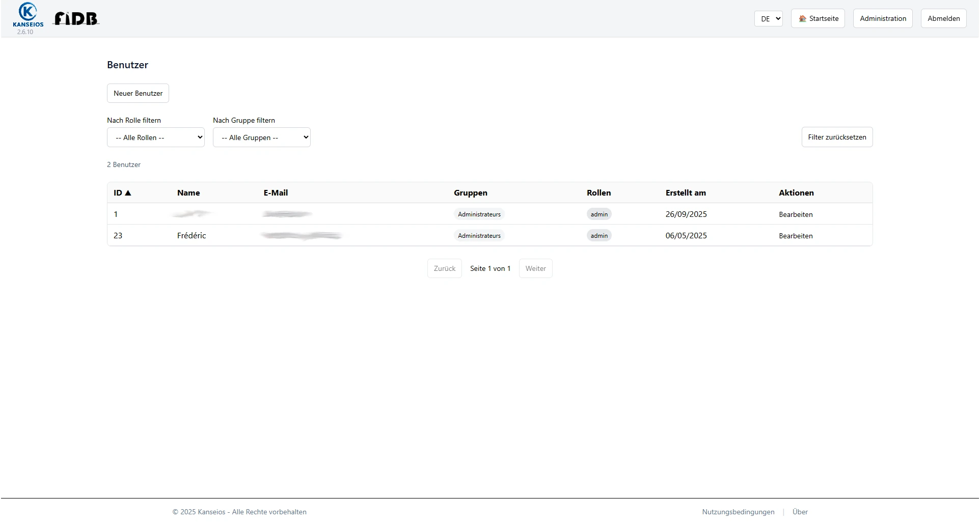Click the chevron of the Alle Rollen filter

tap(200, 137)
